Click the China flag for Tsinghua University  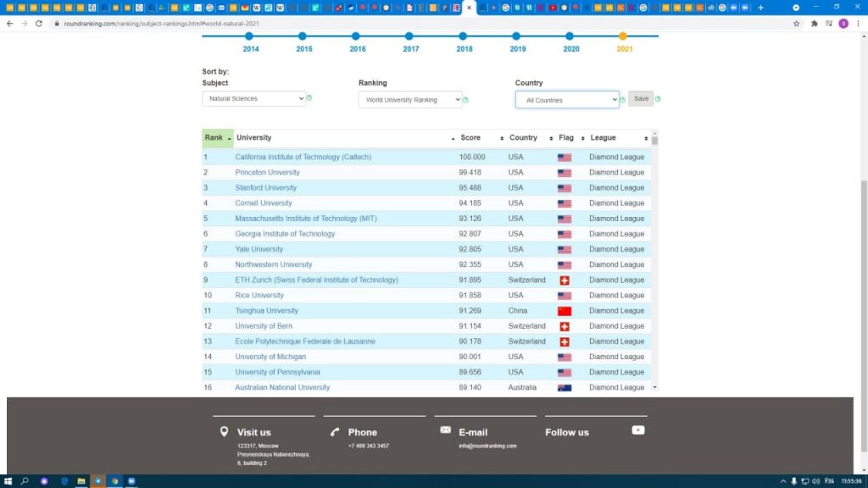click(x=565, y=311)
